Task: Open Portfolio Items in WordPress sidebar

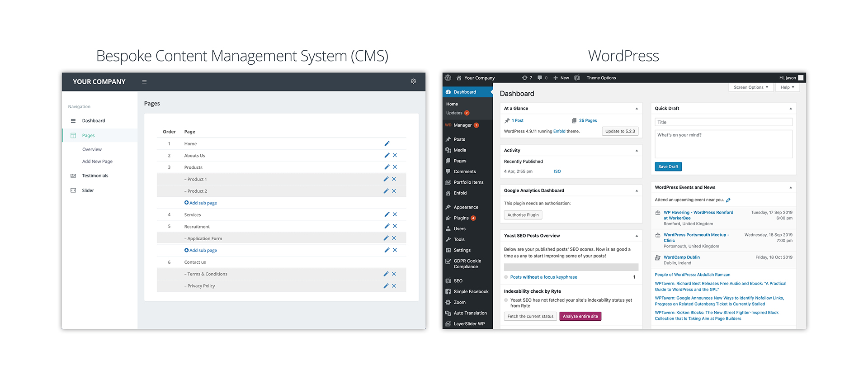Action: [x=468, y=182]
